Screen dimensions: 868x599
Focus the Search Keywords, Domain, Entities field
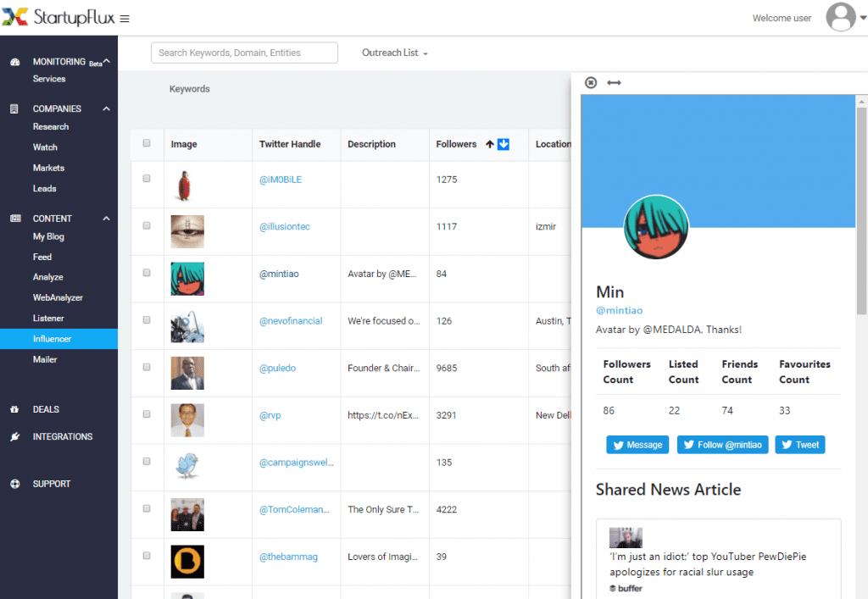pyautogui.click(x=244, y=53)
